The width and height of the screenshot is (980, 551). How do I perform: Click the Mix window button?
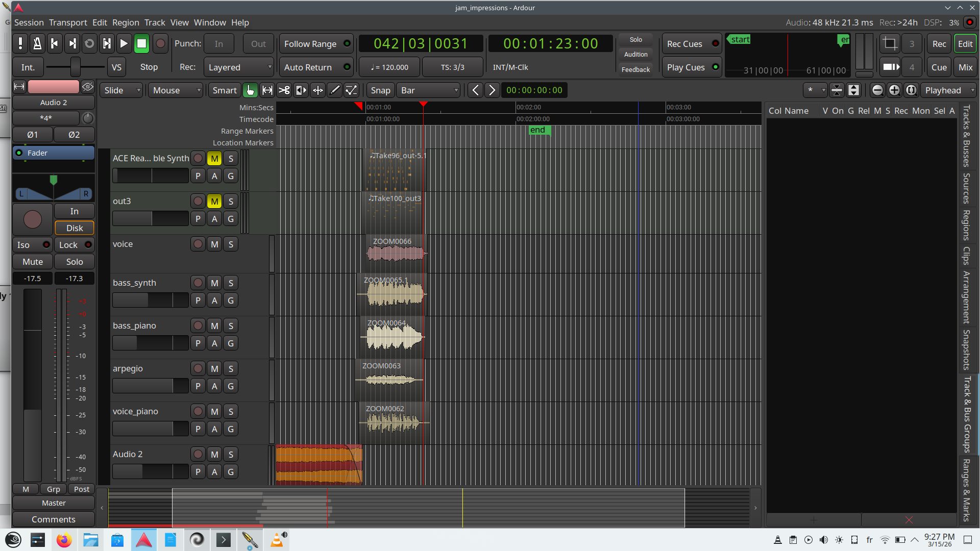click(x=965, y=67)
